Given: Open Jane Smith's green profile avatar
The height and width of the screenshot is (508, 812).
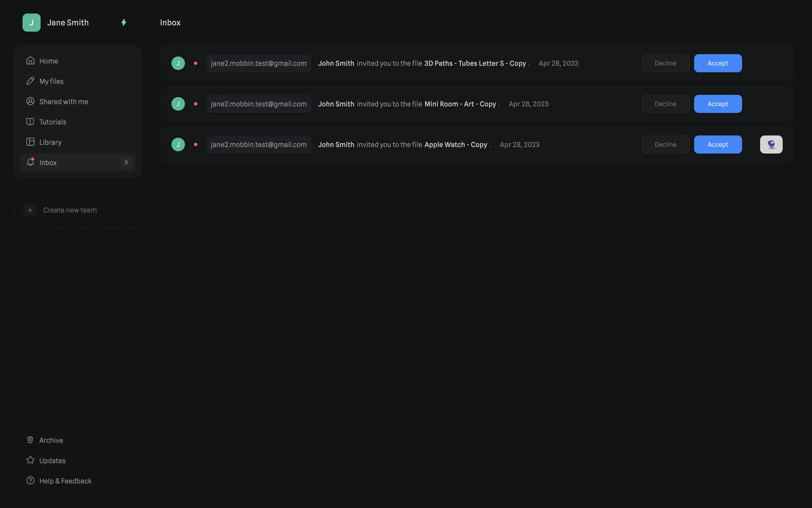Looking at the screenshot, I should [31, 22].
